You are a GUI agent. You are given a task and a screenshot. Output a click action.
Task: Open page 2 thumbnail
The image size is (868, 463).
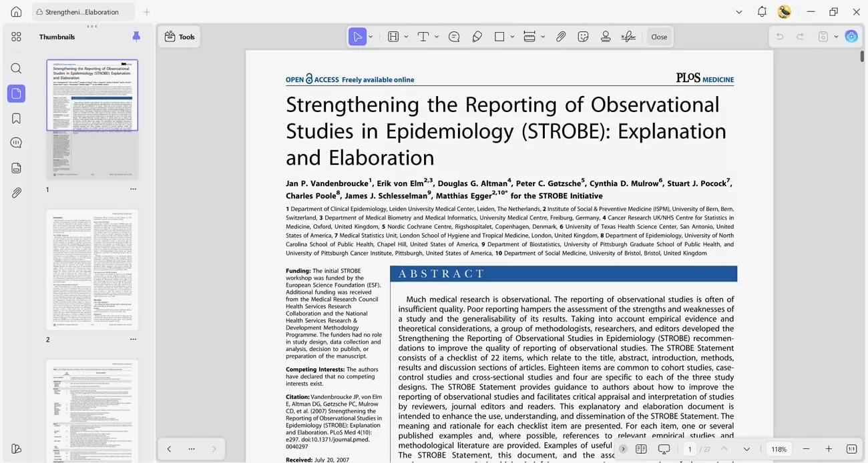click(92, 270)
